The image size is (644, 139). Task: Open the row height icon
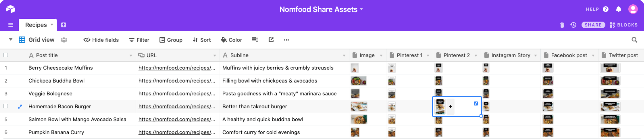[x=255, y=40]
